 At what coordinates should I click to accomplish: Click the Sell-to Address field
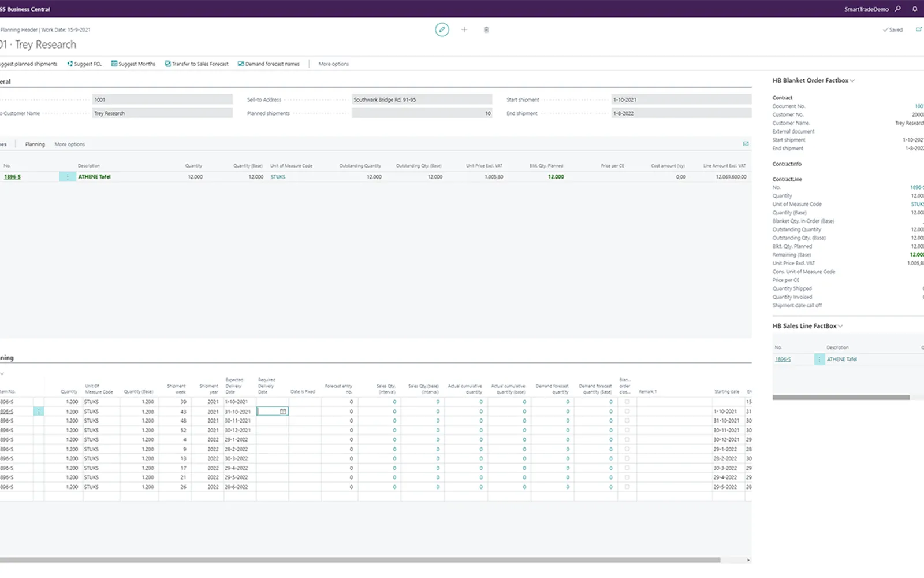coord(422,99)
